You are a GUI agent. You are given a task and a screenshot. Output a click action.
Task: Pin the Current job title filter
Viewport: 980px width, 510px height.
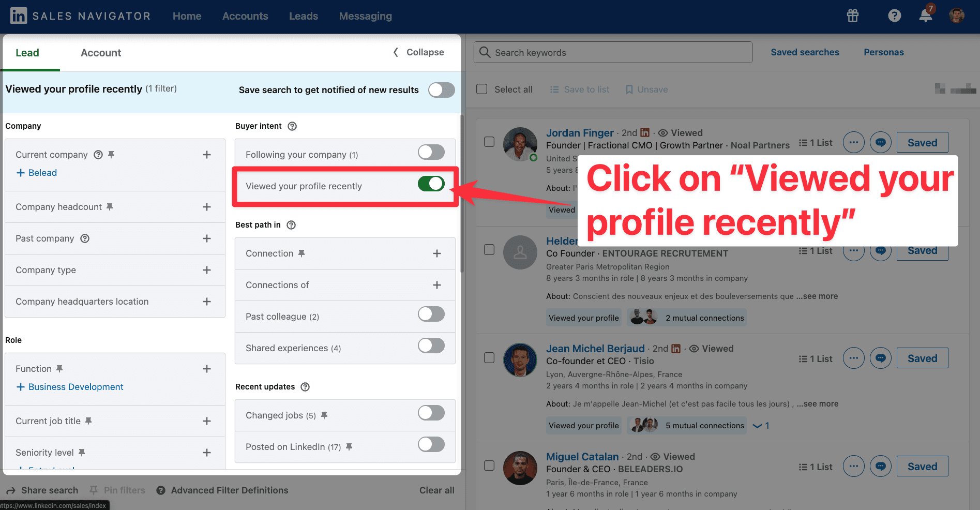point(88,421)
